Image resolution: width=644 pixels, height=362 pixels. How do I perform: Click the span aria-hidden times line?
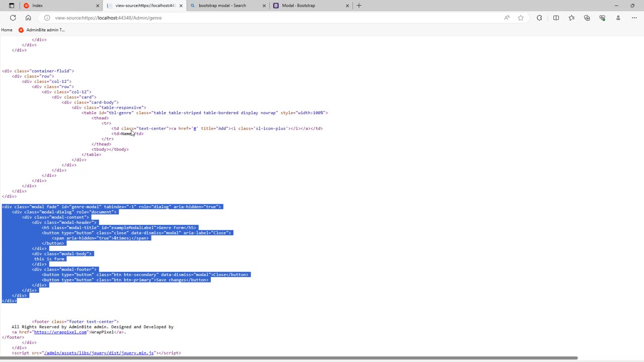click(x=101, y=238)
